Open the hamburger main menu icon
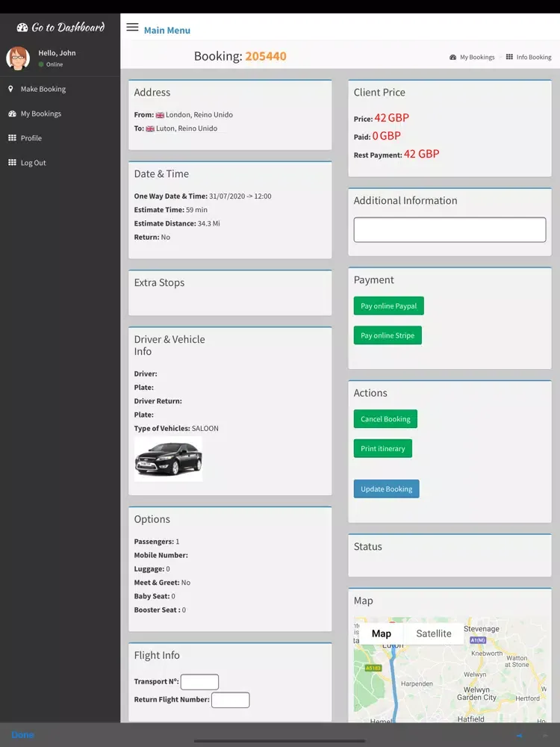 (132, 27)
